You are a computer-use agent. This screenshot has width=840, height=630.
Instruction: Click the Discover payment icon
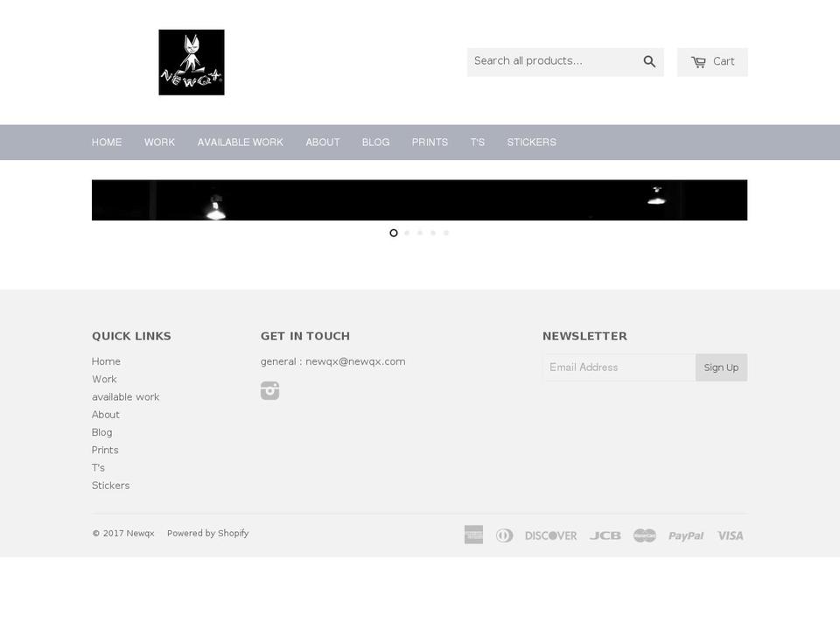point(550,535)
